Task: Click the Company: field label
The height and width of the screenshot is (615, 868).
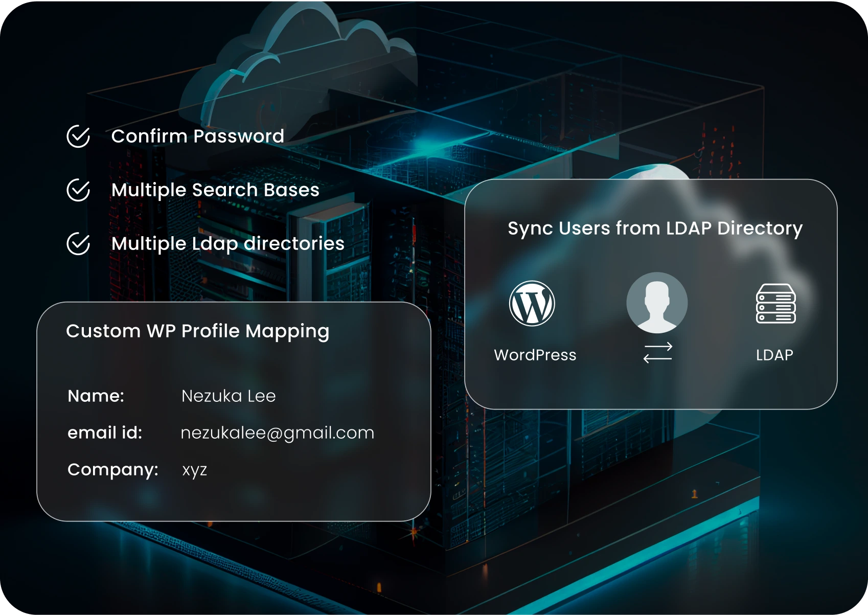Action: pos(113,470)
